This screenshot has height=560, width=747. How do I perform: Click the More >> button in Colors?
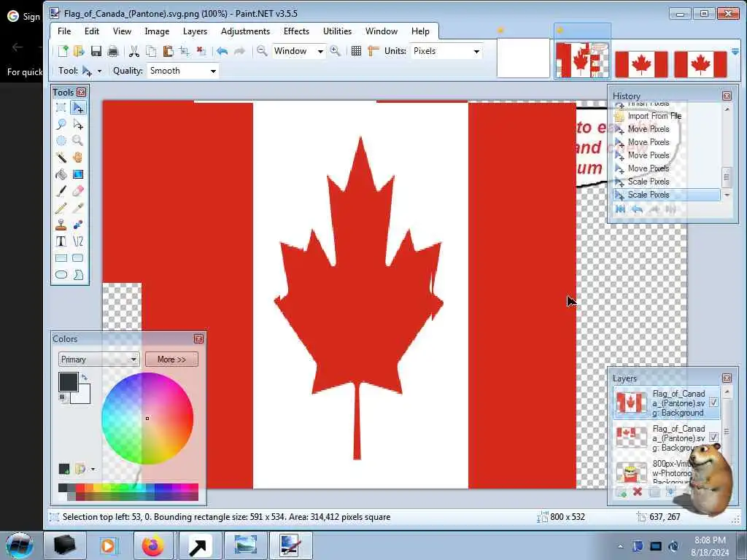pyautogui.click(x=171, y=359)
